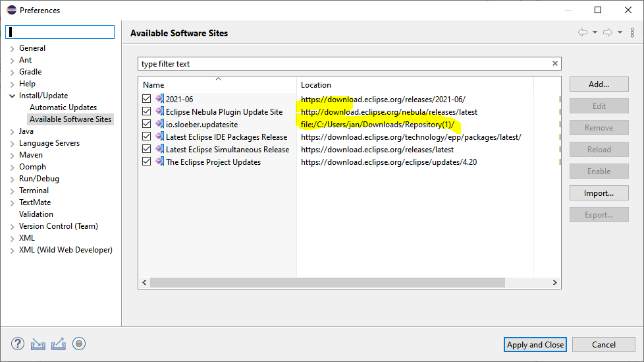This screenshot has width=644, height=362.
Task: Expand the Maven tree node
Action: coord(12,156)
